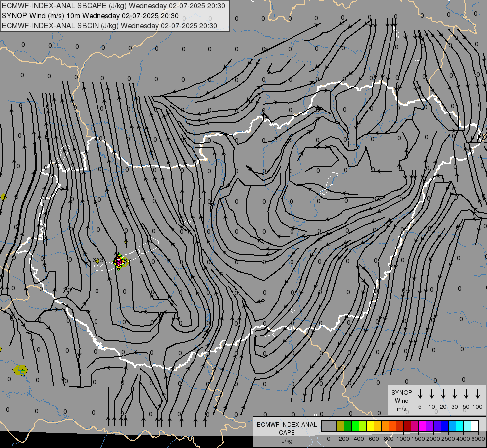Select the white CAPE legend swatch

tap(475, 426)
